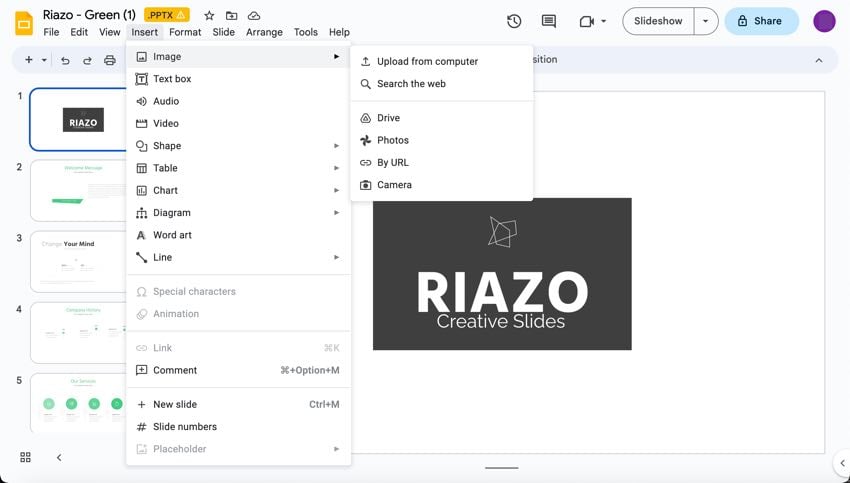Image resolution: width=850 pixels, height=483 pixels.
Task: Open the Slideshow options dropdown arrow
Action: pyautogui.click(x=706, y=21)
